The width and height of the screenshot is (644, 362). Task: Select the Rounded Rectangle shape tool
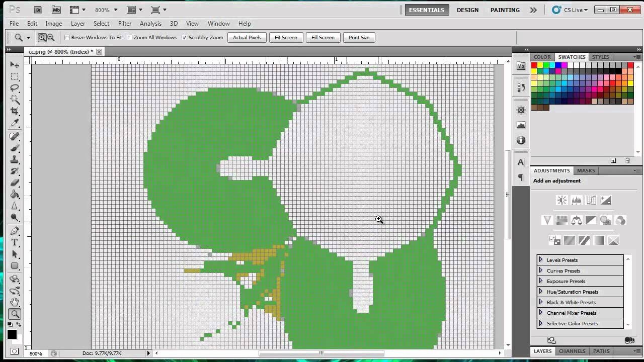[15, 266]
